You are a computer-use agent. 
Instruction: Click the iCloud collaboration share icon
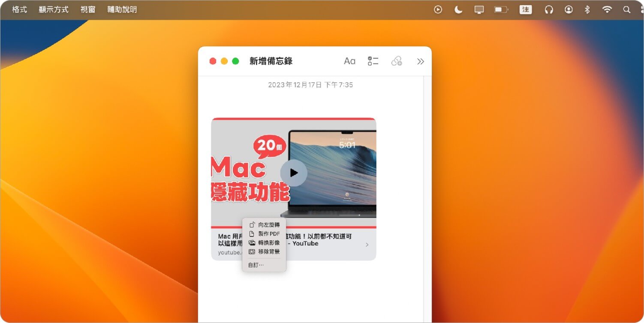pos(397,61)
